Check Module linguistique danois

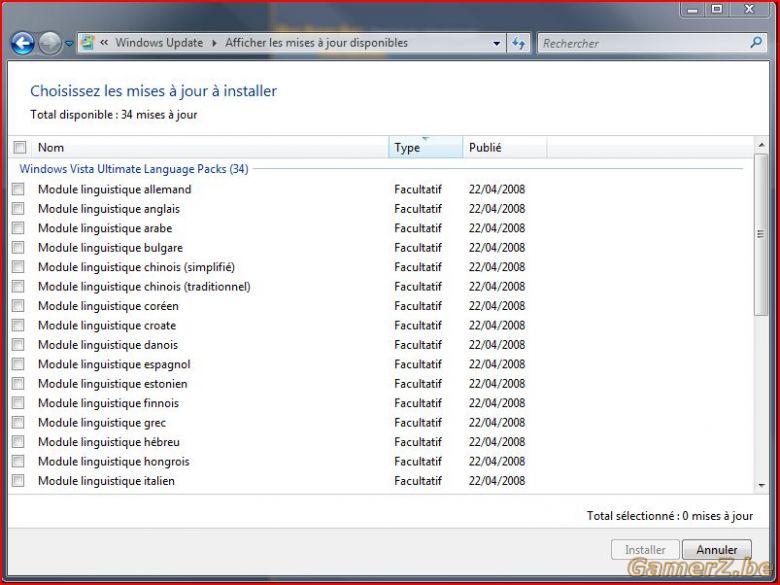pyautogui.click(x=18, y=345)
